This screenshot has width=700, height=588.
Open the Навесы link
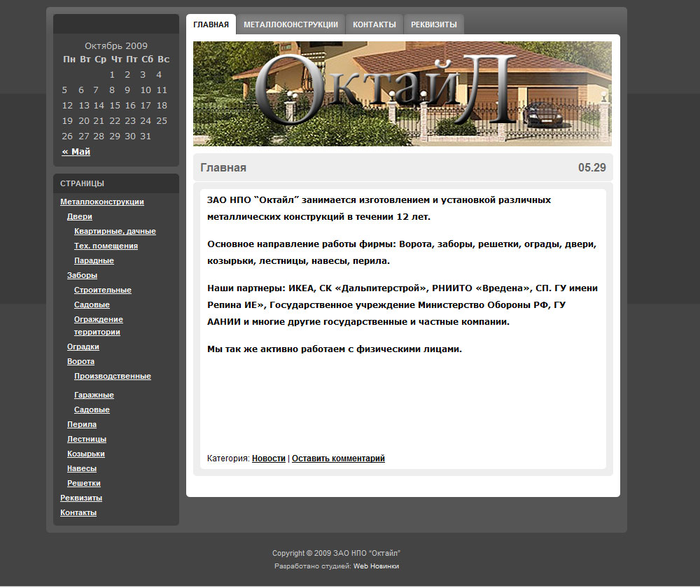[x=82, y=469]
